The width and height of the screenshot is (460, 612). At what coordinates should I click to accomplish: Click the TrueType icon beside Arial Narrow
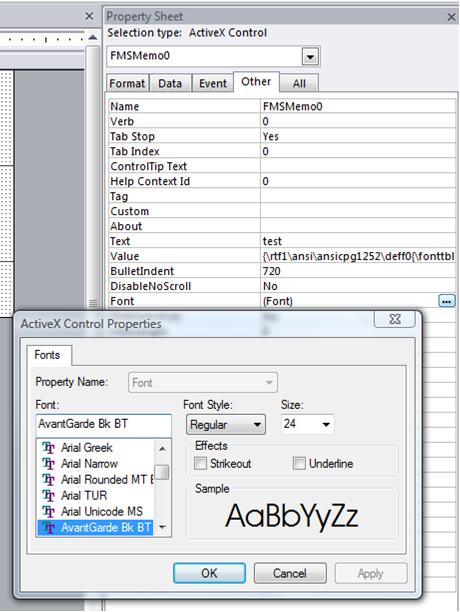48,463
